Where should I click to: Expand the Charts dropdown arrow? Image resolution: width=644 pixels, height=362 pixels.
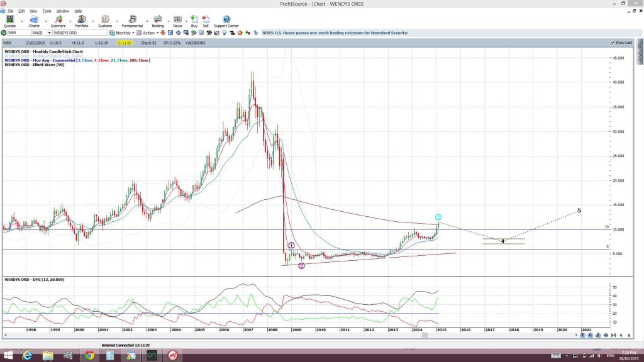point(45,21)
